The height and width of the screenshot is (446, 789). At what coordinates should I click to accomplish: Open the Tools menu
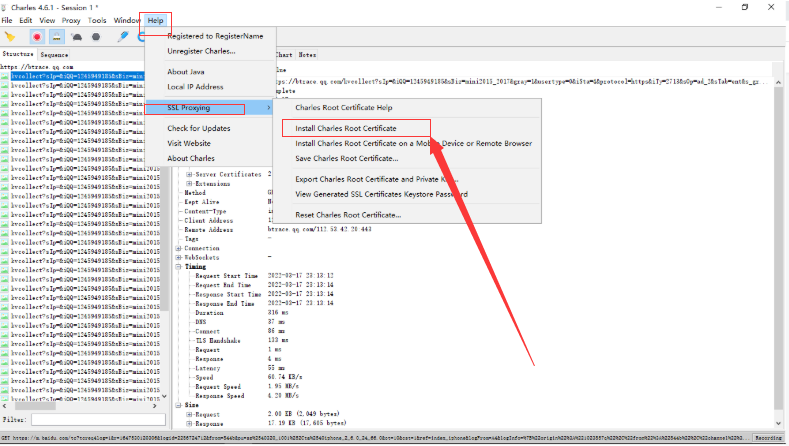(97, 21)
